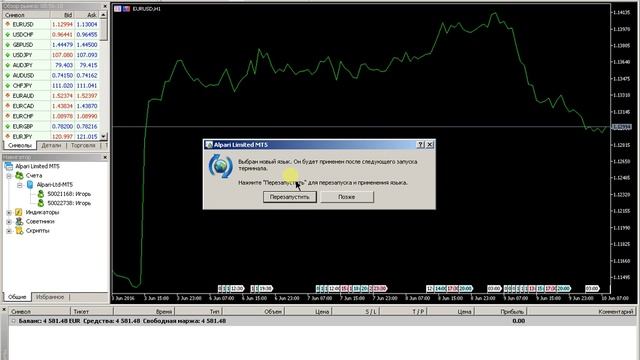Expand the Скрипты tree node

click(x=9, y=231)
